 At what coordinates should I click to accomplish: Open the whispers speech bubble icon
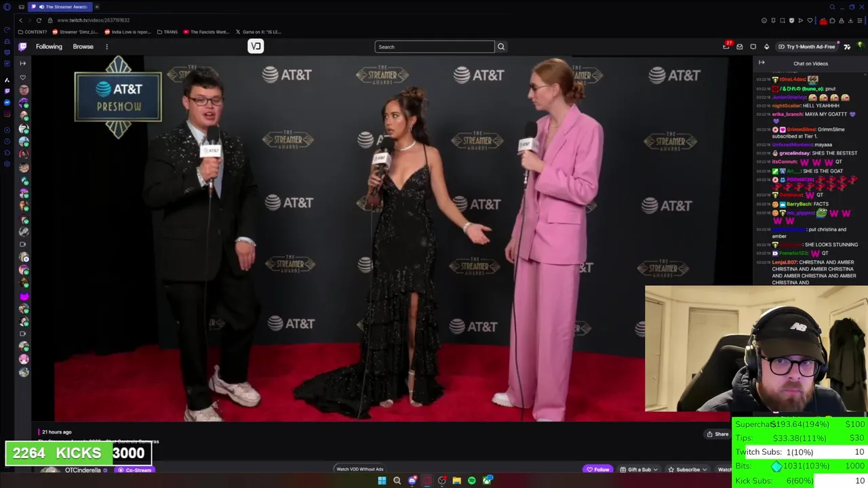tap(753, 47)
